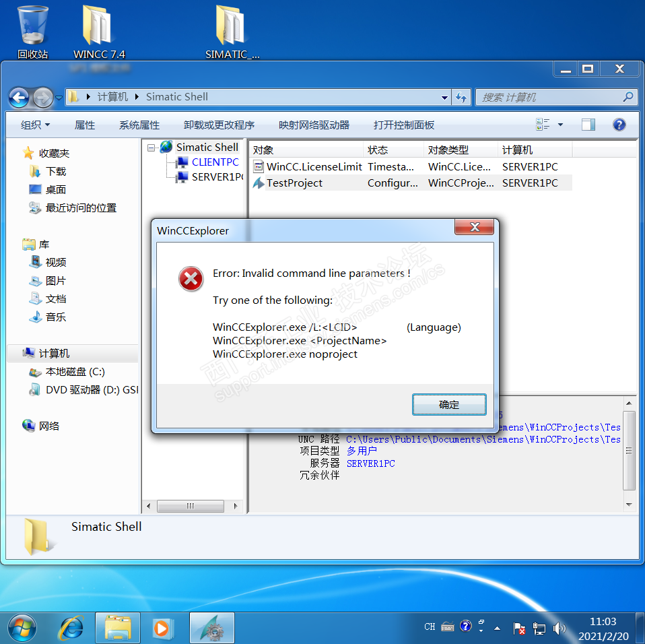Open Windows Explorer taskbar button
This screenshot has width=645, height=644.
coord(118,628)
